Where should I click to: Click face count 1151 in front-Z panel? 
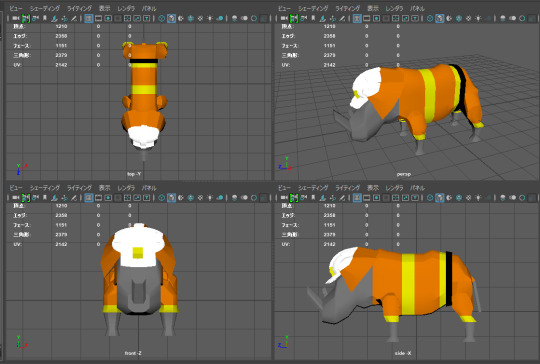[x=61, y=225]
